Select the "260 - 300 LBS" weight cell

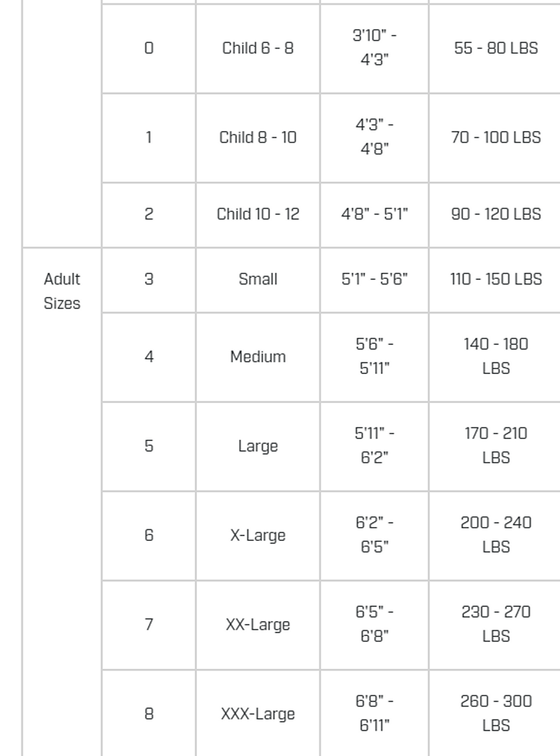point(496,713)
